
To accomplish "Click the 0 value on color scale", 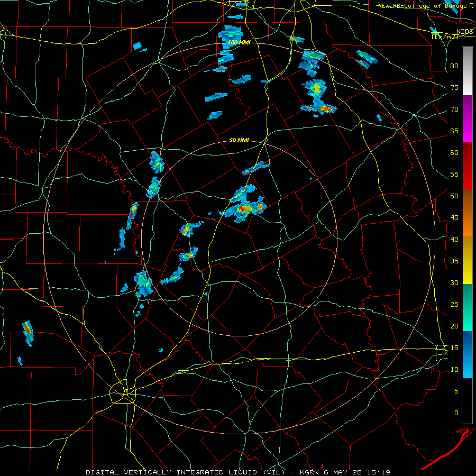I will (x=456, y=413).
